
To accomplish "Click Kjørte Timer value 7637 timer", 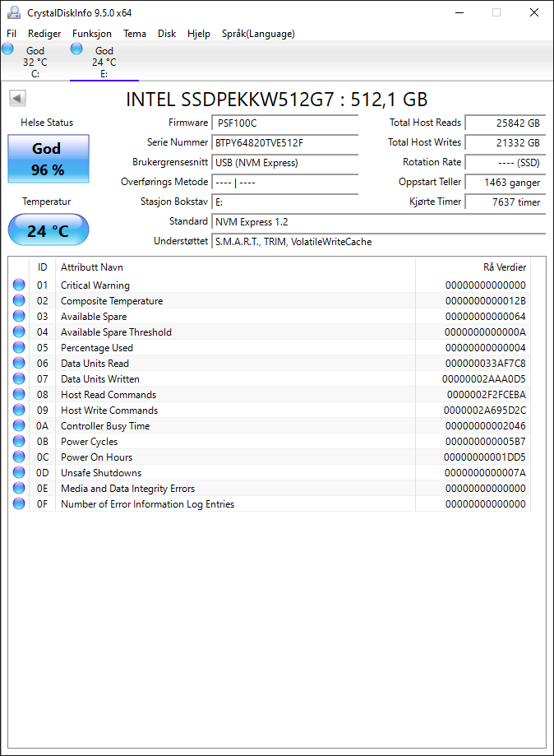I will point(506,202).
